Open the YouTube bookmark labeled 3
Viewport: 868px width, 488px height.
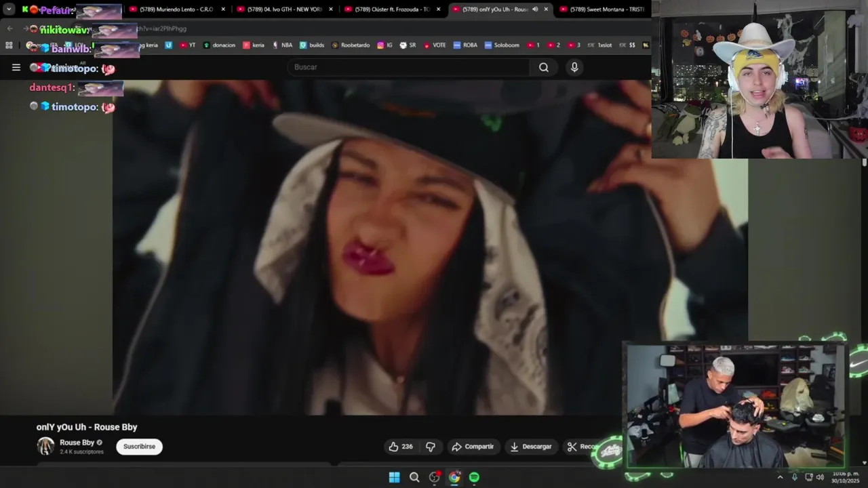574,45
